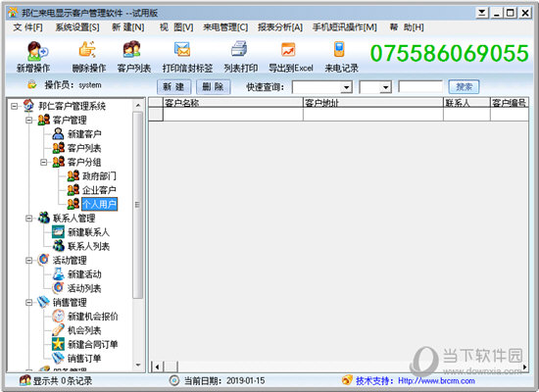Click the 机会列表 pencil icon

pyautogui.click(x=58, y=330)
